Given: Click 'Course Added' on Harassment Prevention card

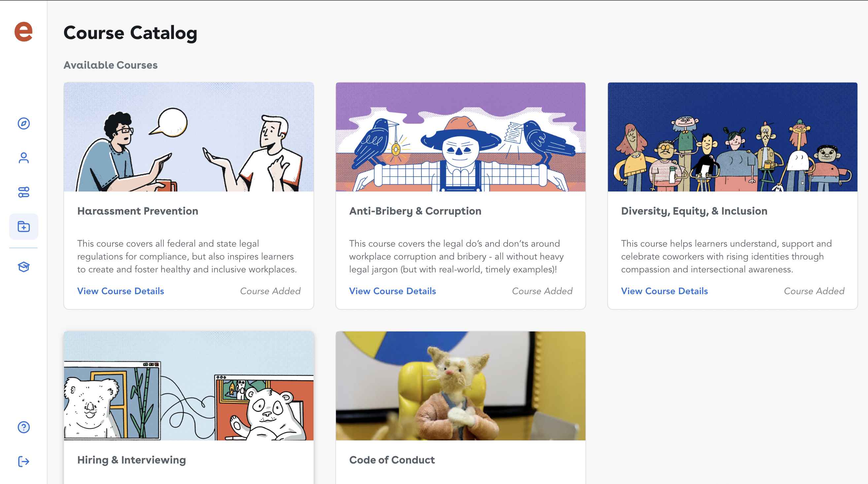Looking at the screenshot, I should pos(270,291).
